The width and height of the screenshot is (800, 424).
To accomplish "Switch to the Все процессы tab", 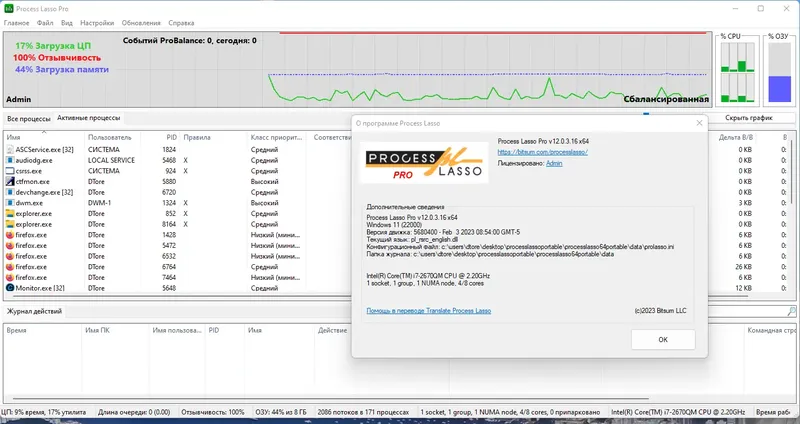I will pyautogui.click(x=29, y=118).
